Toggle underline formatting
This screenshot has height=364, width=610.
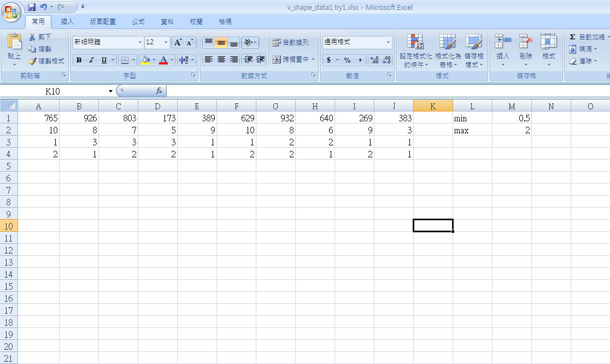[104, 60]
